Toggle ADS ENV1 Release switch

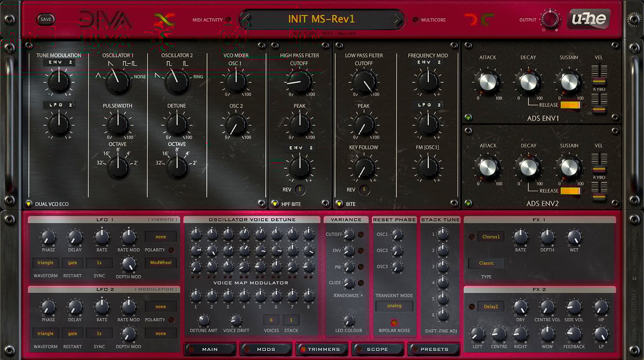[570, 105]
